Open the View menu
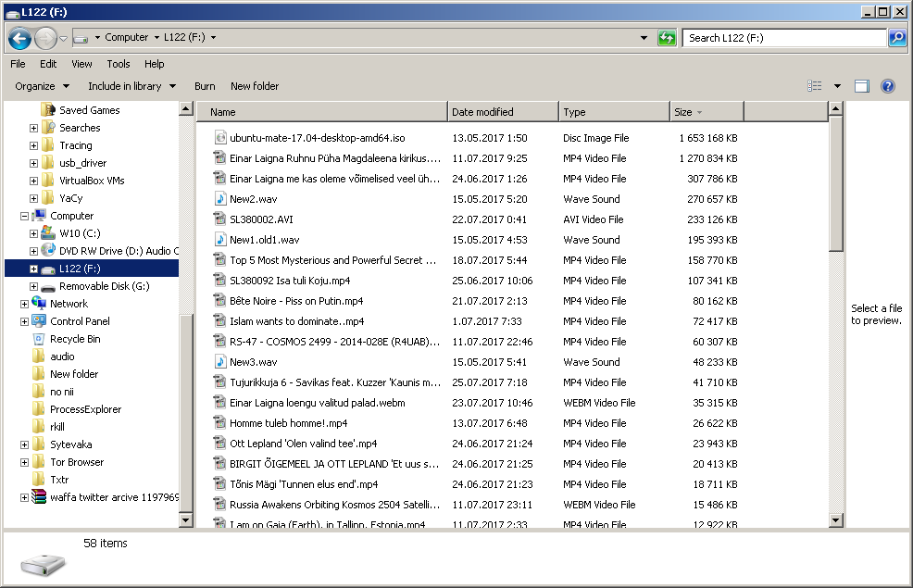The width and height of the screenshot is (913, 588). (x=81, y=64)
